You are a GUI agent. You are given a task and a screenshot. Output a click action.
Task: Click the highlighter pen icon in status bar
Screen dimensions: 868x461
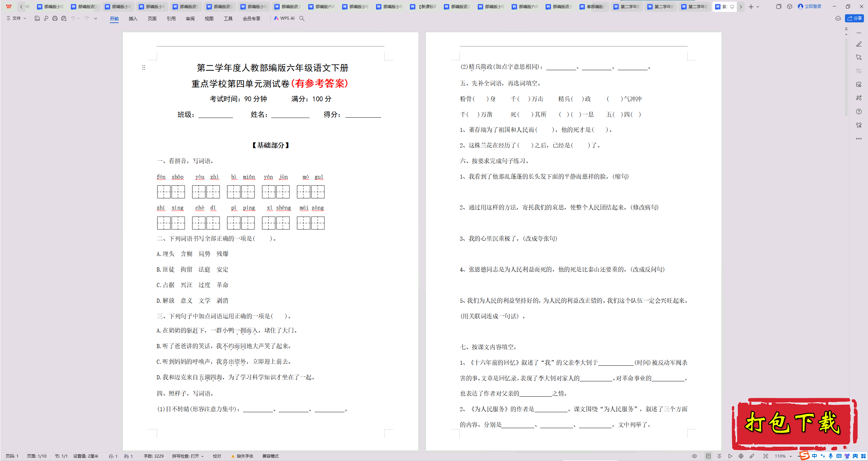pos(752,456)
